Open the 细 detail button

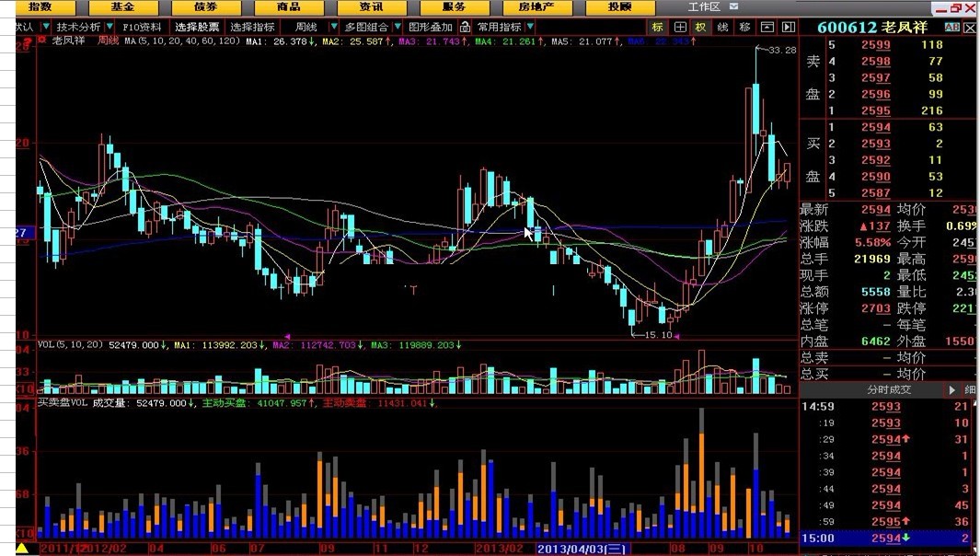[970, 389]
